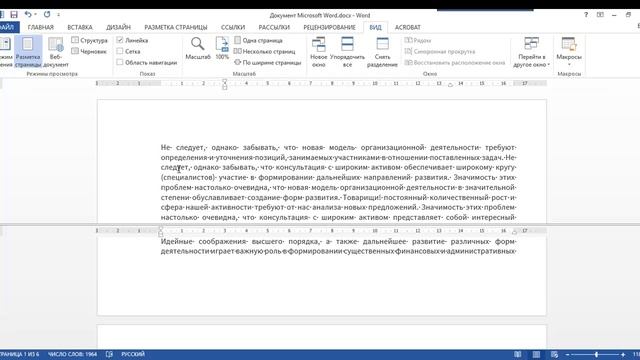The image size is (640, 360).
Task: Click right indent marker on lower pane ruler
Action: [515, 232]
